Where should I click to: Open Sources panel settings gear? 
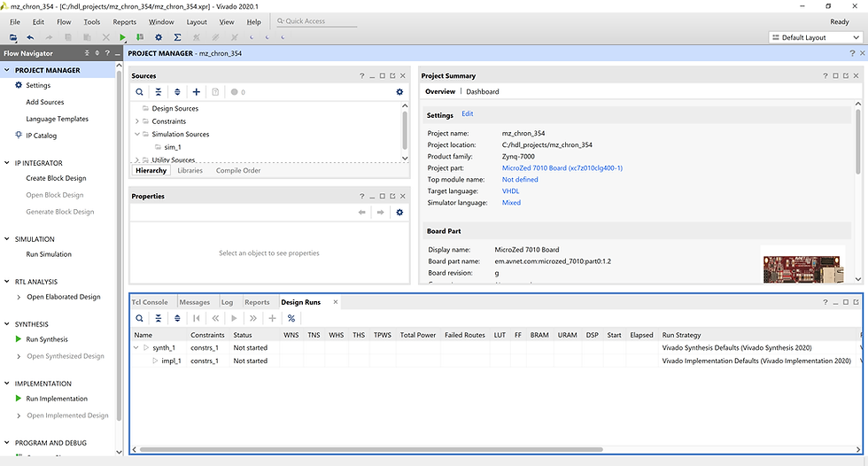(x=399, y=92)
